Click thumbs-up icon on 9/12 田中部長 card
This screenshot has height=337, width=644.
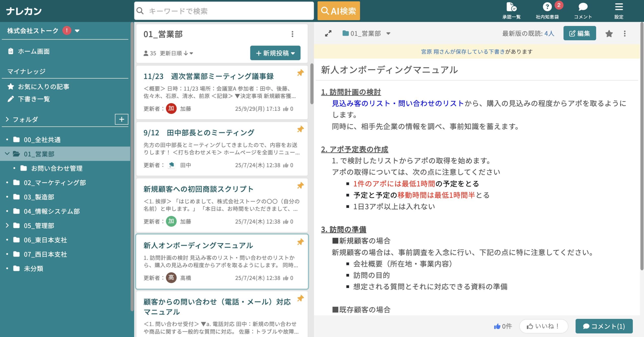pyautogui.click(x=286, y=165)
